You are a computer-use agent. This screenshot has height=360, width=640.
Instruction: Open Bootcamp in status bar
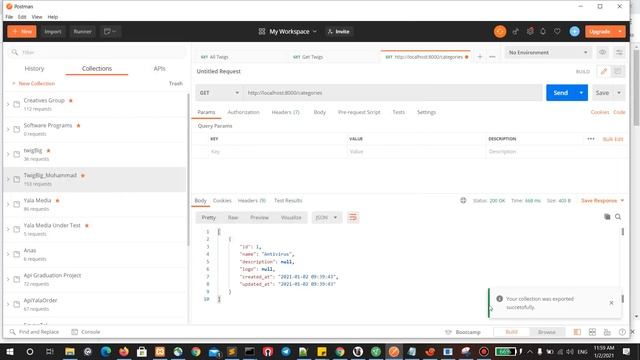tap(463, 332)
